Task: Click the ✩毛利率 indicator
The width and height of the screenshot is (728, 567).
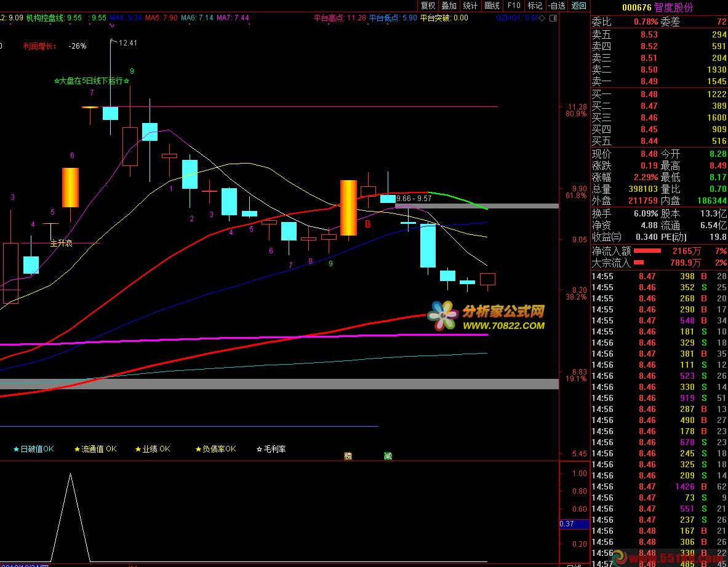Action: pos(271,449)
